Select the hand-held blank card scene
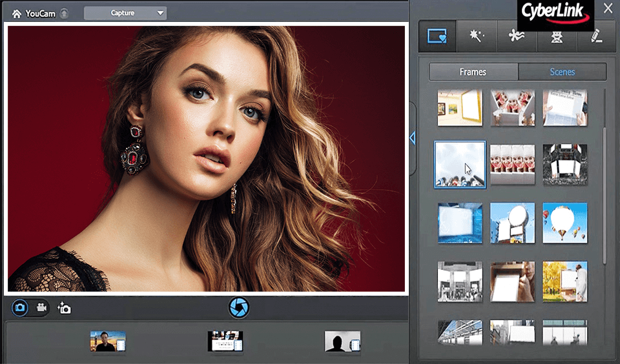This screenshot has width=620, height=364. point(512,281)
